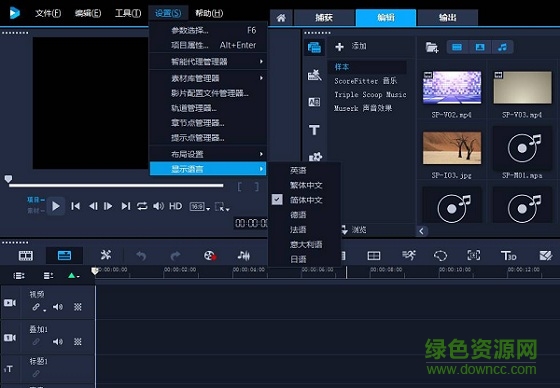Select the SP-V02.mp4 thumbnail
The image size is (560, 388).
click(x=452, y=88)
